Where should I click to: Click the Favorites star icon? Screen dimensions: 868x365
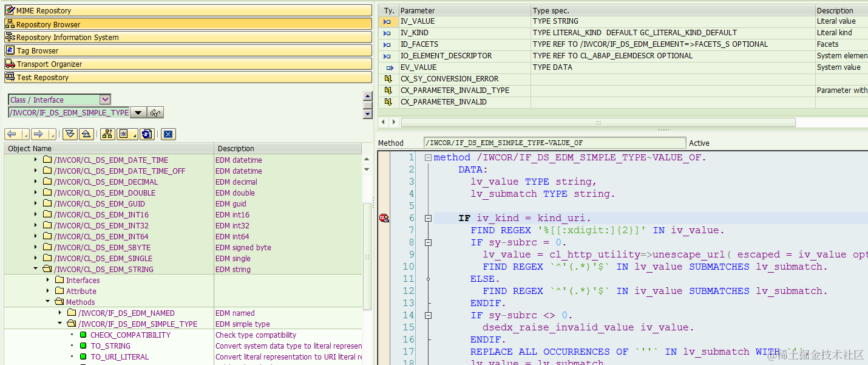pos(126,134)
